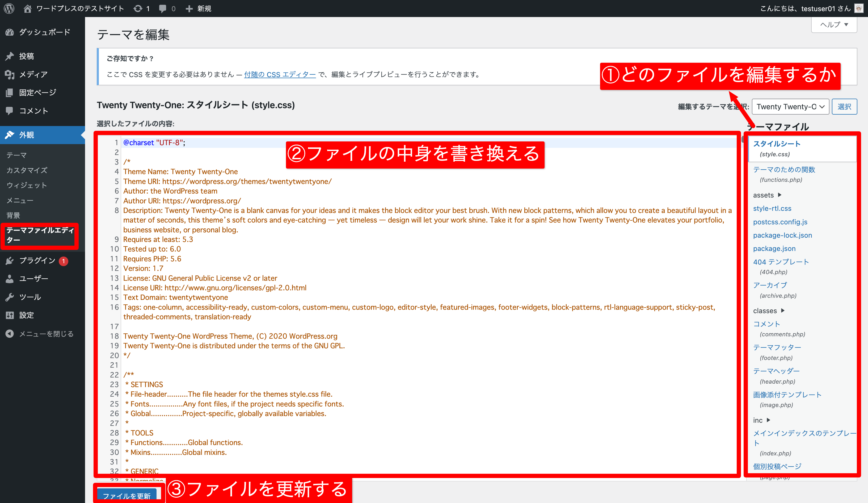This screenshot has width=868, height=503.
Task: Open package.json file
Action: click(774, 248)
